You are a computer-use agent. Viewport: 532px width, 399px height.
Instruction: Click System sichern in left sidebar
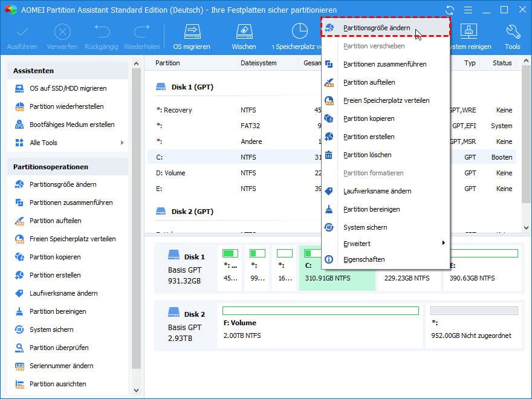(51, 330)
